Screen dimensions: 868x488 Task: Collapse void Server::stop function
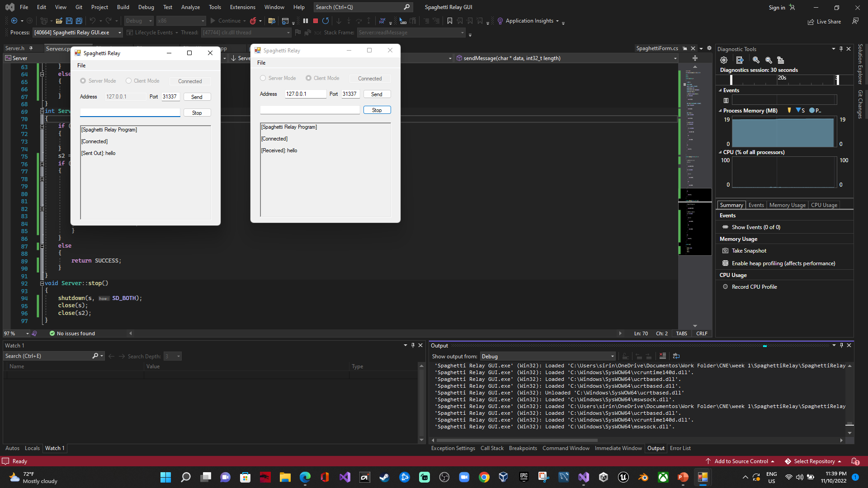click(42, 283)
